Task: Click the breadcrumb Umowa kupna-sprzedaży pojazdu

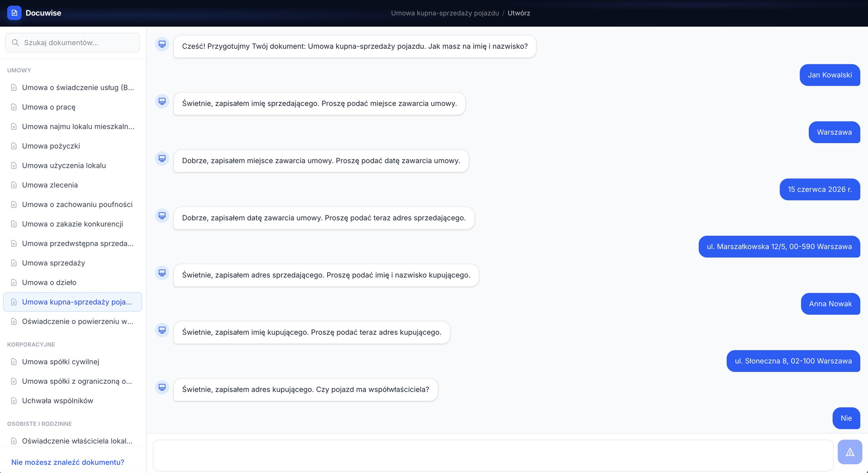Action: coord(445,13)
